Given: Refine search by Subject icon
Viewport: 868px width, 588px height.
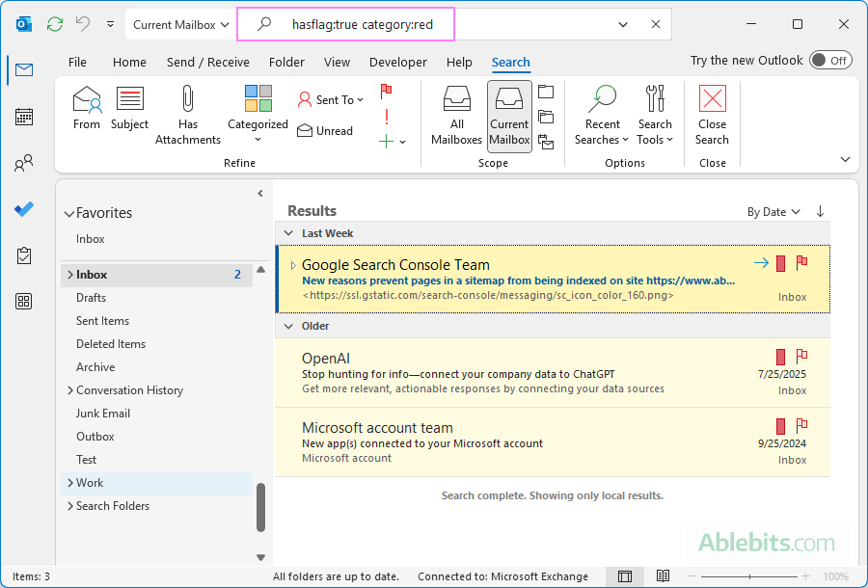Looking at the screenshot, I should pos(129,99).
